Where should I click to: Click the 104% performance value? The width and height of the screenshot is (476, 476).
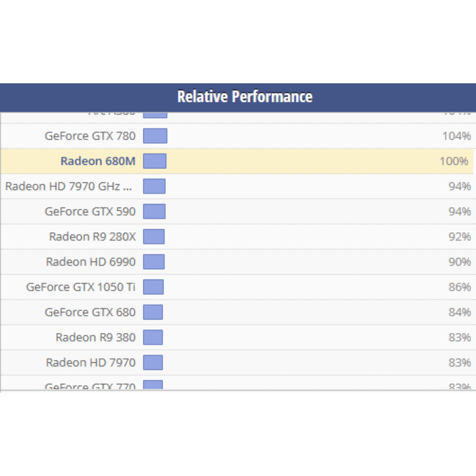pyautogui.click(x=457, y=136)
